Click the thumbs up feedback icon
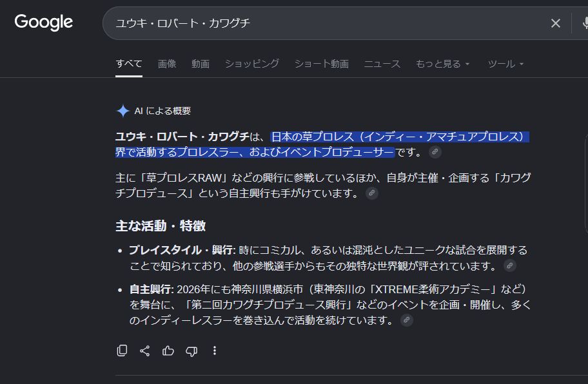Image resolution: width=588 pixels, height=384 pixels. (x=168, y=350)
